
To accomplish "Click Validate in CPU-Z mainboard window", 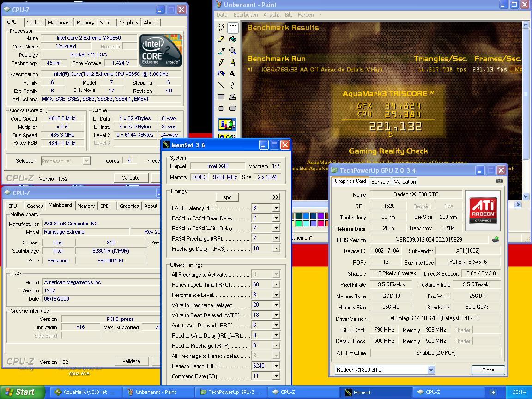I will [131, 361].
